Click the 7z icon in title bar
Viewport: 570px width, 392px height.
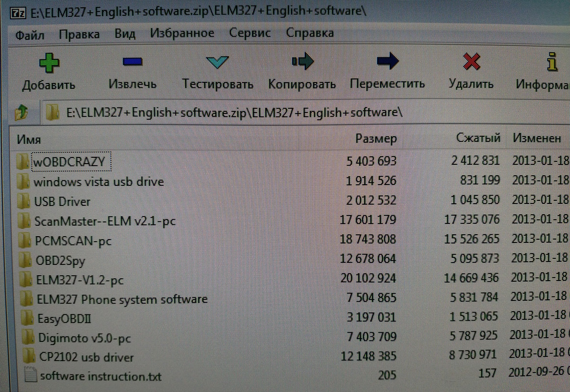(18, 13)
